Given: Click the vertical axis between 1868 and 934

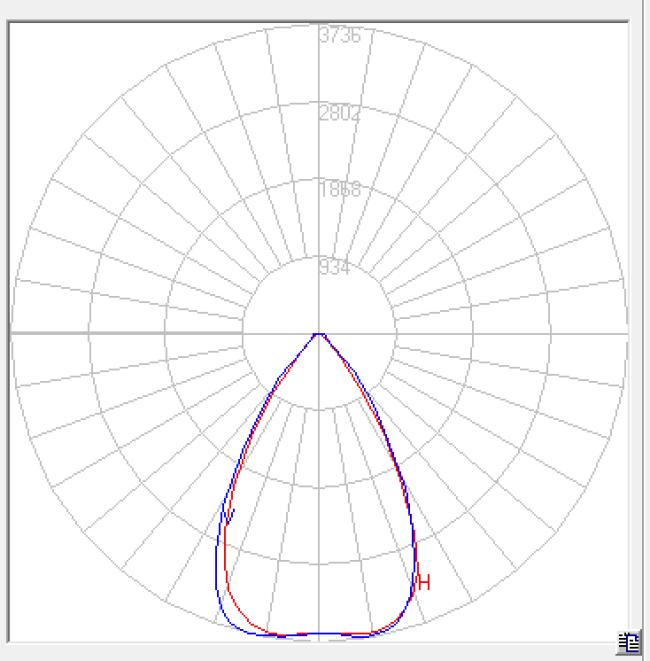Looking at the screenshot, I should [319, 228].
